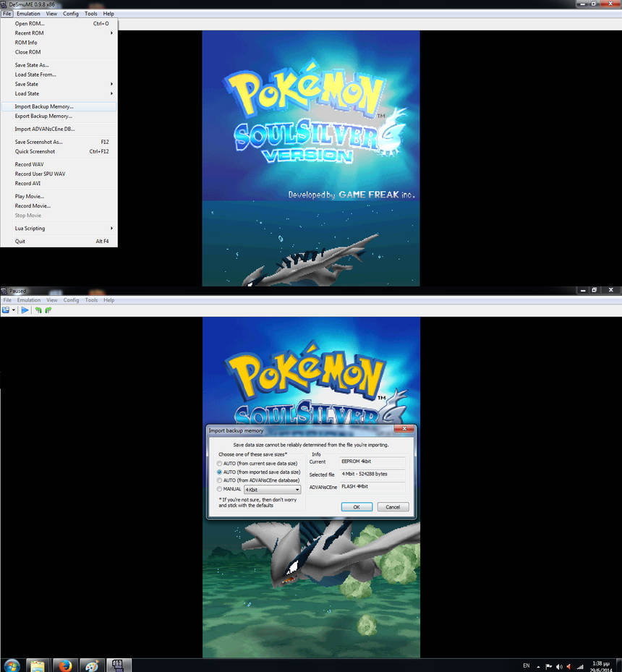Click the Selected file value 4 Mbit field
Screen dimensions: 622x672
pos(372,474)
